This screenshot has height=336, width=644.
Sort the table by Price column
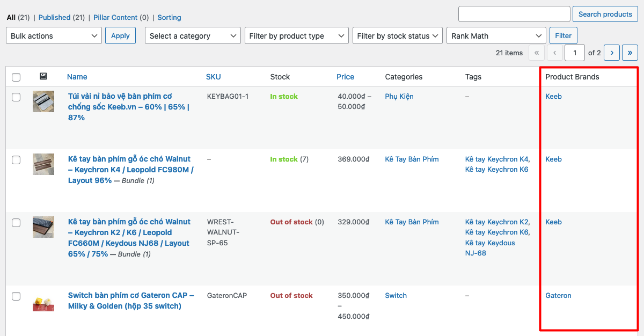(x=345, y=77)
